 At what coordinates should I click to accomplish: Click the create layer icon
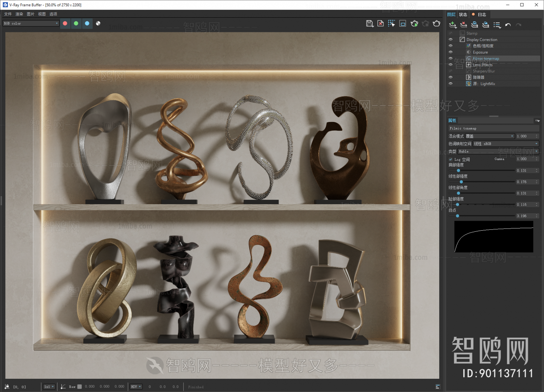[453, 25]
